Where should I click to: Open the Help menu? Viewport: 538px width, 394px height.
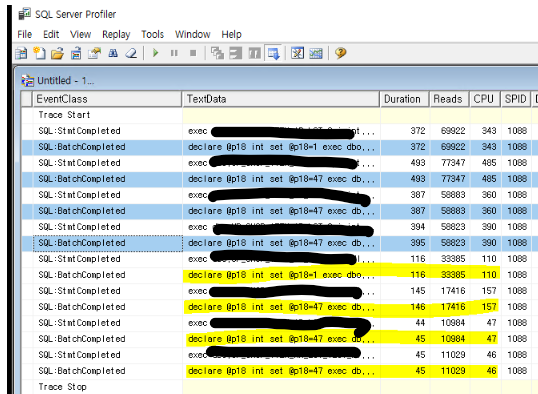tap(232, 34)
